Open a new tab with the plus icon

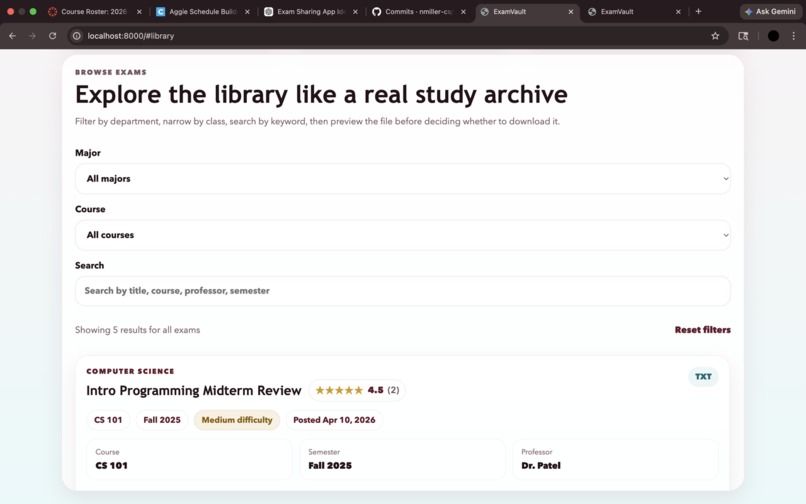click(698, 11)
